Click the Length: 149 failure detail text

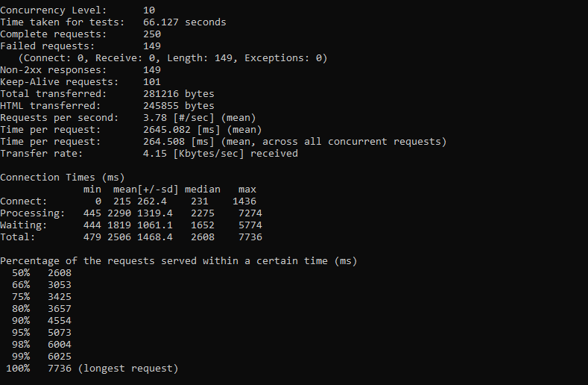pos(202,58)
